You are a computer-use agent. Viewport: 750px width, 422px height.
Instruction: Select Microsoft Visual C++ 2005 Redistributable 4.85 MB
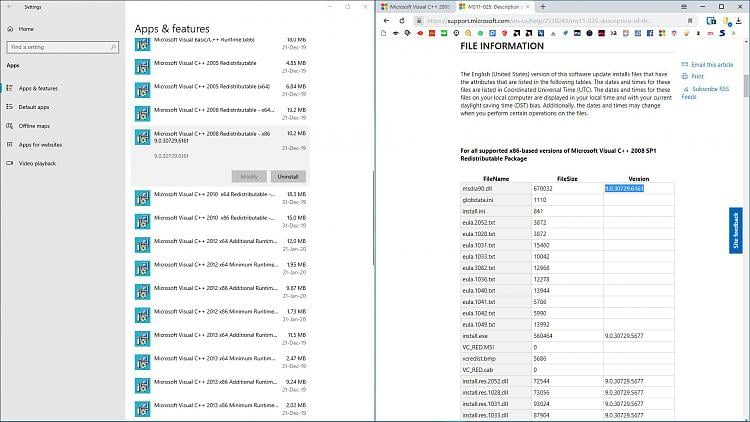click(220, 67)
